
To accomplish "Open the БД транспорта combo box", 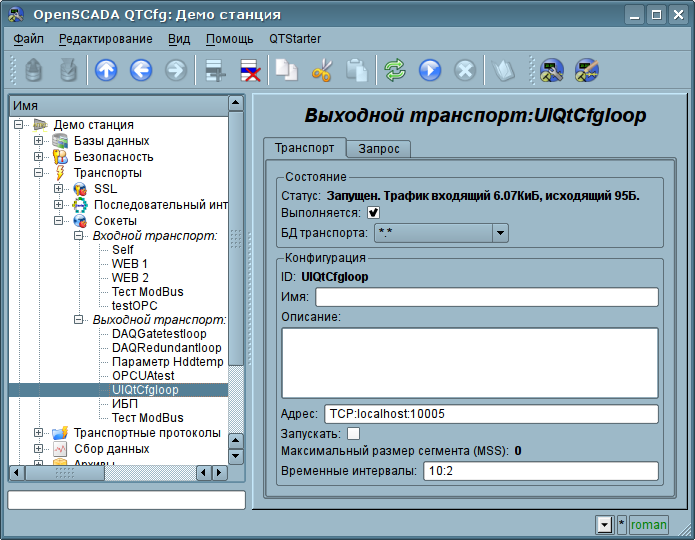I will pos(441,233).
